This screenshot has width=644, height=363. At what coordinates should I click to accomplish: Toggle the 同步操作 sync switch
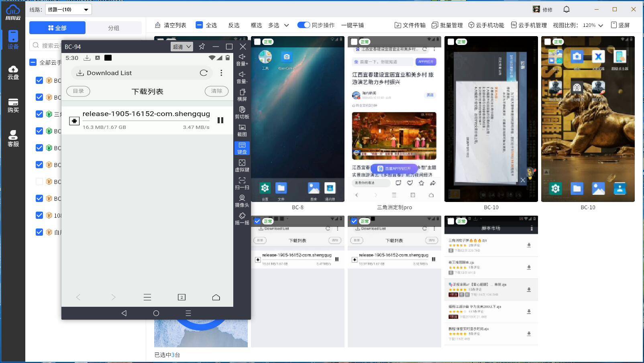click(x=304, y=25)
